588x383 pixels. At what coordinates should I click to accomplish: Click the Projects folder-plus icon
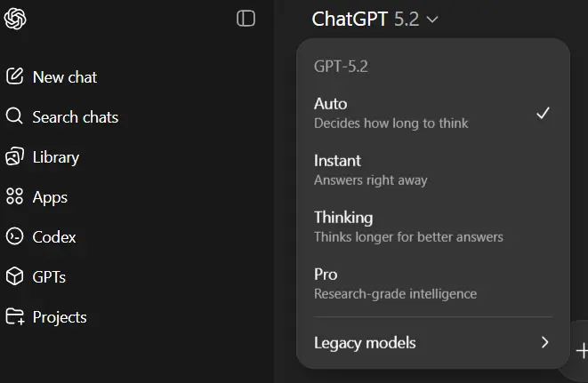pyautogui.click(x=15, y=316)
